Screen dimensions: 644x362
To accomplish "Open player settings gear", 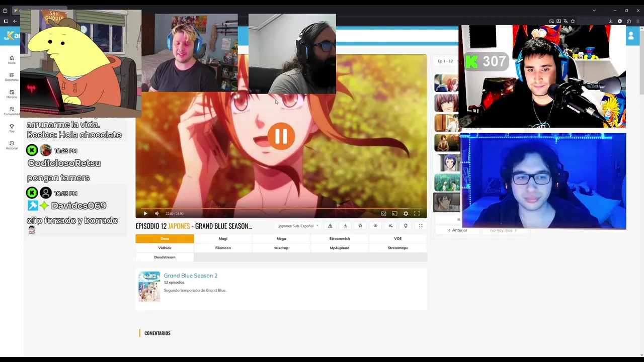I will [x=406, y=214].
